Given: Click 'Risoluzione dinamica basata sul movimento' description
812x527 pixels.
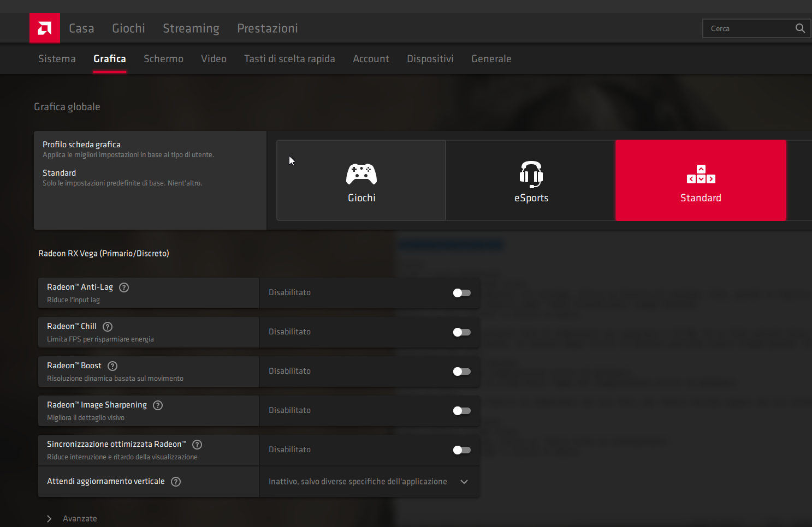Looking at the screenshot, I should (115, 379).
